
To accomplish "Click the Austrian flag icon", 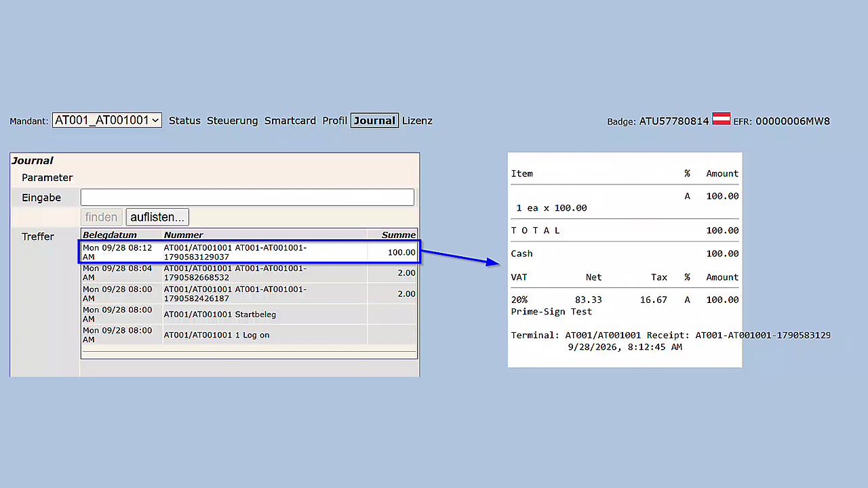I will [x=721, y=120].
